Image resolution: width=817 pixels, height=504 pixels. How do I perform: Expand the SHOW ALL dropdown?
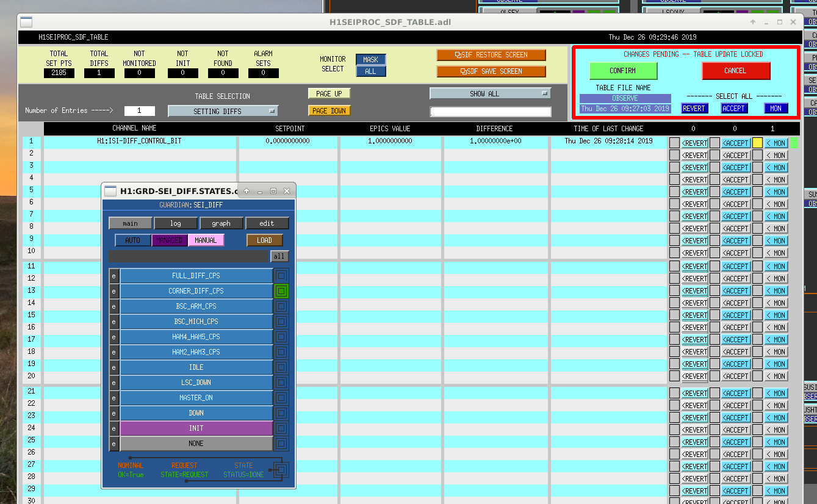[490, 93]
